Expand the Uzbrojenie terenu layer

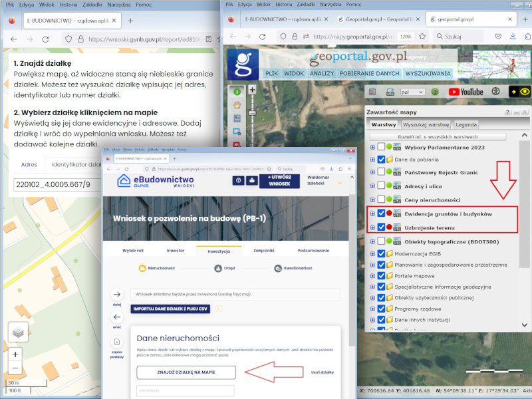(x=372, y=227)
